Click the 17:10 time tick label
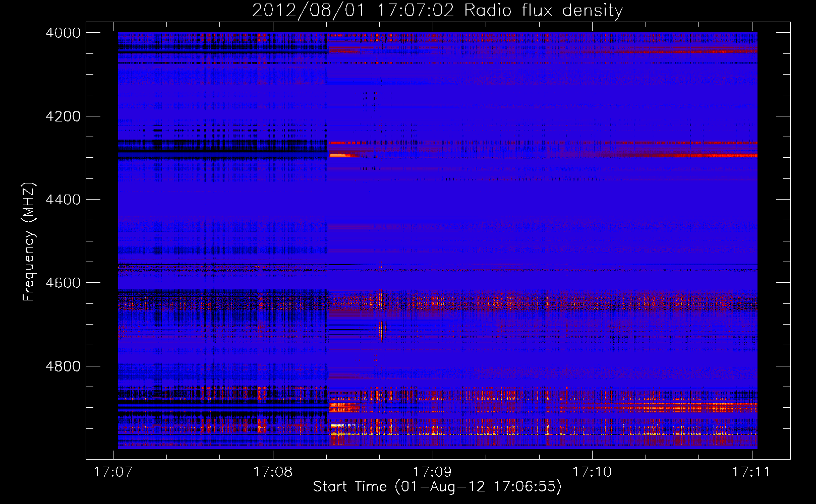 (592, 472)
